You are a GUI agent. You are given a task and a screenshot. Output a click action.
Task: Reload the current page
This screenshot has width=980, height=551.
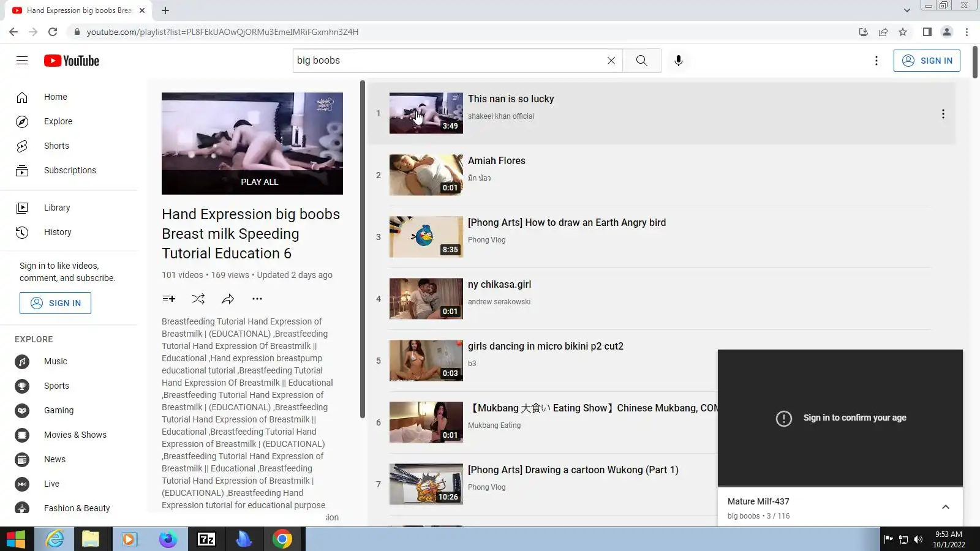(x=53, y=32)
